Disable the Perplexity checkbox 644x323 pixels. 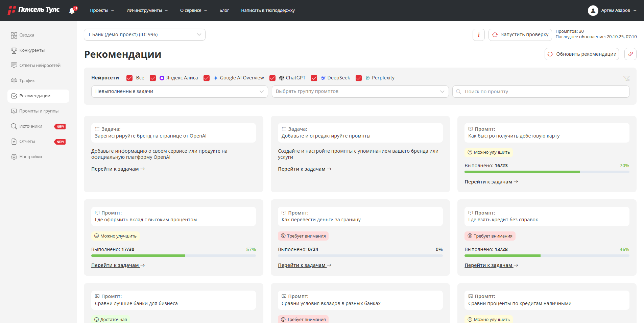click(359, 78)
